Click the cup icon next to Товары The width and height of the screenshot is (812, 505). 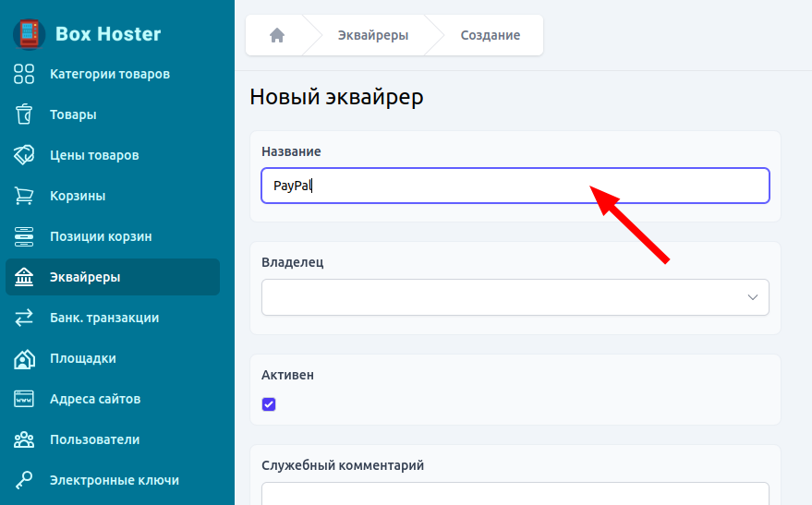[x=24, y=114]
